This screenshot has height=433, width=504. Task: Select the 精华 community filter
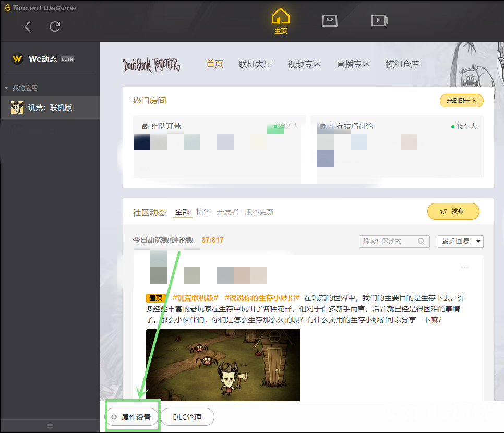(x=203, y=212)
